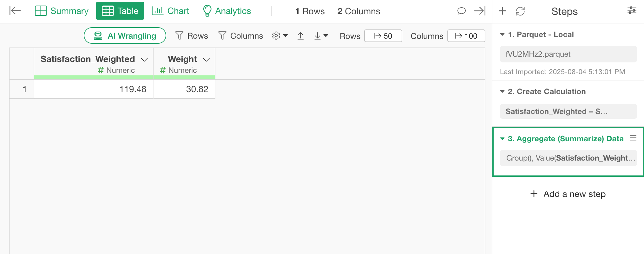
Task: Click the upload arrow icon
Action: 301,36
